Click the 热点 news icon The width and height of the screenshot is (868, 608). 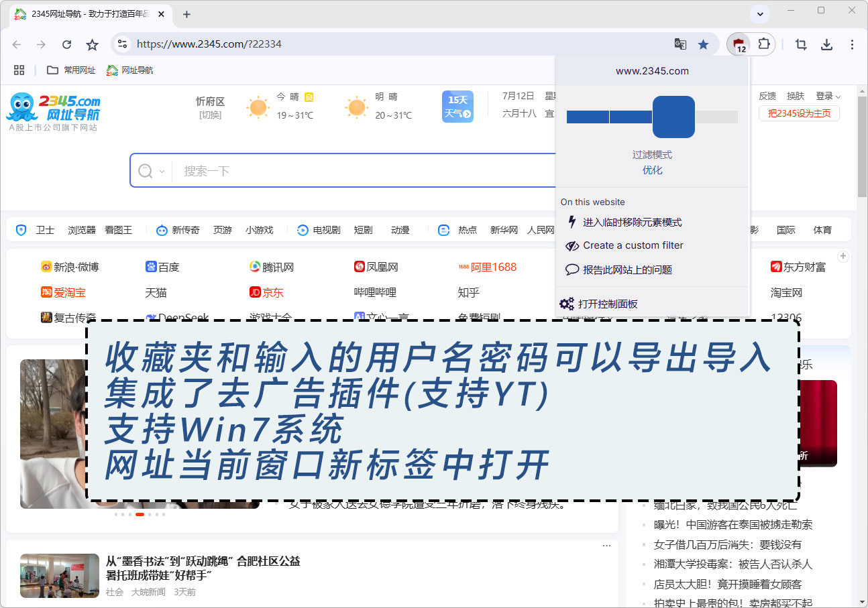pos(443,230)
